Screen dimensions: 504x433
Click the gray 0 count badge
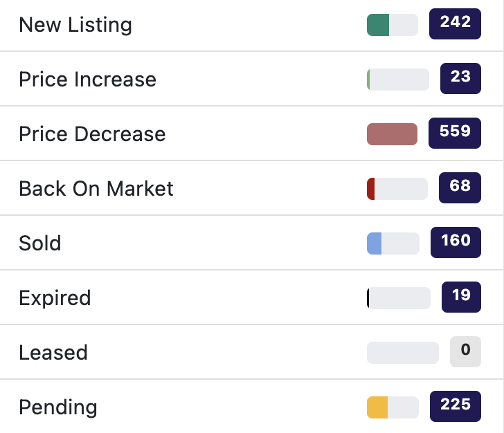click(465, 352)
